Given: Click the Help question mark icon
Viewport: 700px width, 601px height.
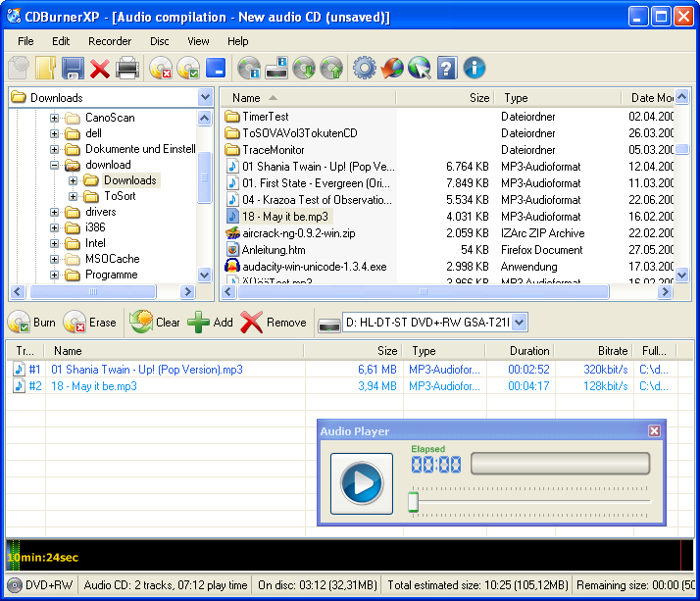Looking at the screenshot, I should (x=447, y=68).
